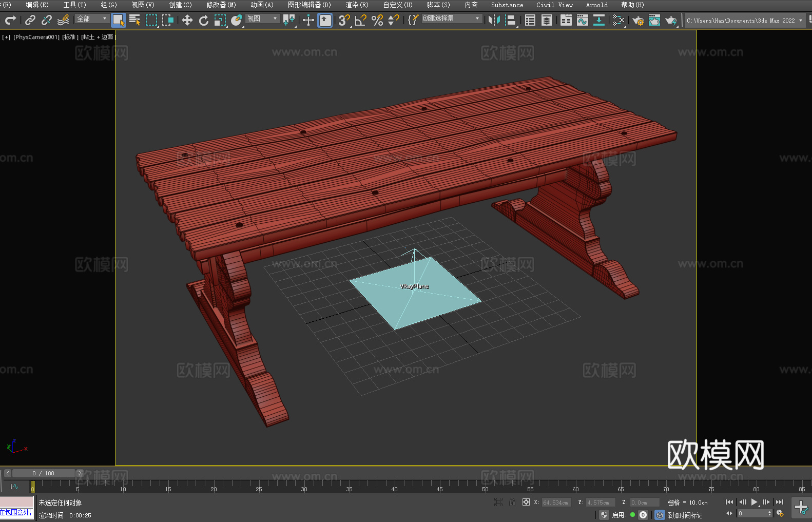Click the Mirror tool icon
This screenshot has width=812, height=522.
[494, 20]
